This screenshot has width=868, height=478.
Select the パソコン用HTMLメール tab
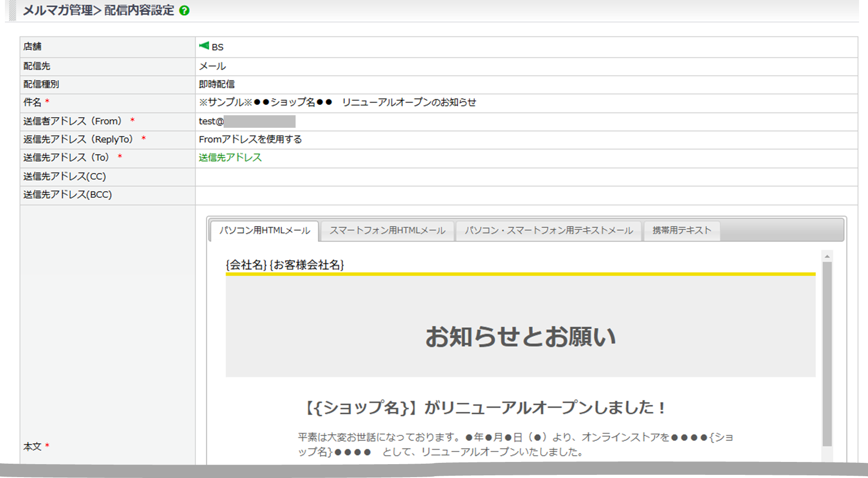(264, 231)
